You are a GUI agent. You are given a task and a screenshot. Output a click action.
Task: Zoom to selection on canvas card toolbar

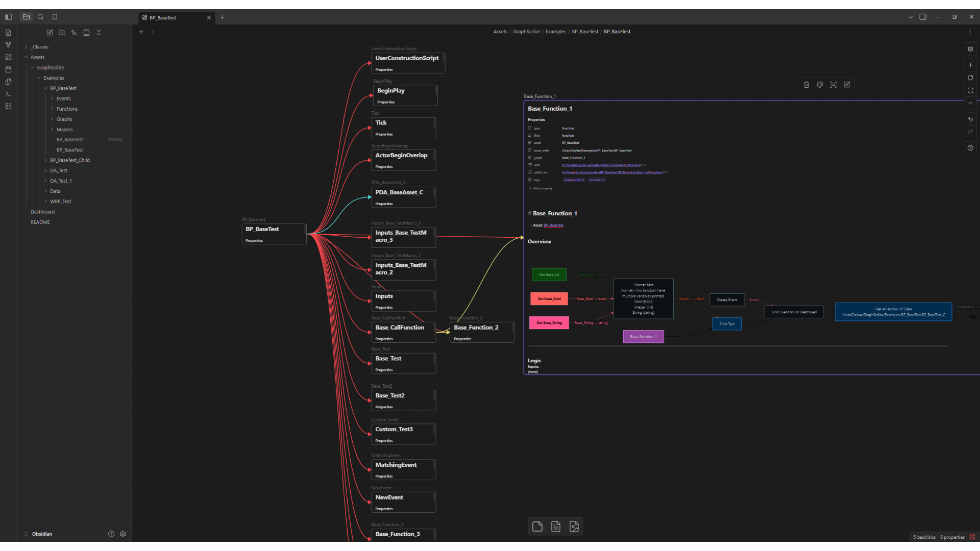pos(833,85)
